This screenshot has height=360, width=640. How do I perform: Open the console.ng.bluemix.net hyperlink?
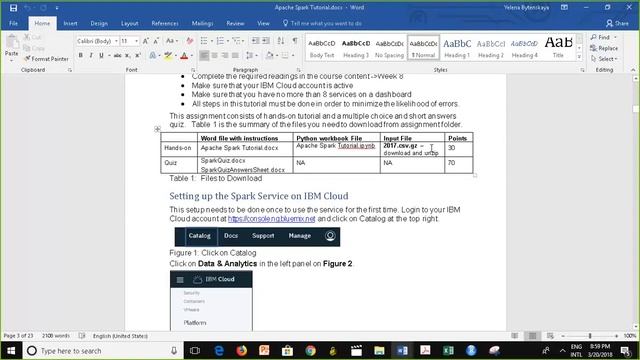[x=271, y=219]
